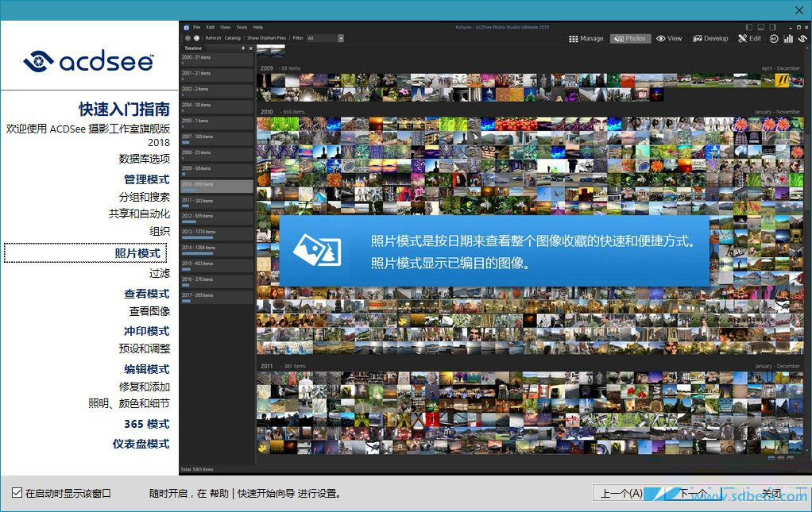Open the Tools menu
The width and height of the screenshot is (812, 512).
click(x=242, y=27)
